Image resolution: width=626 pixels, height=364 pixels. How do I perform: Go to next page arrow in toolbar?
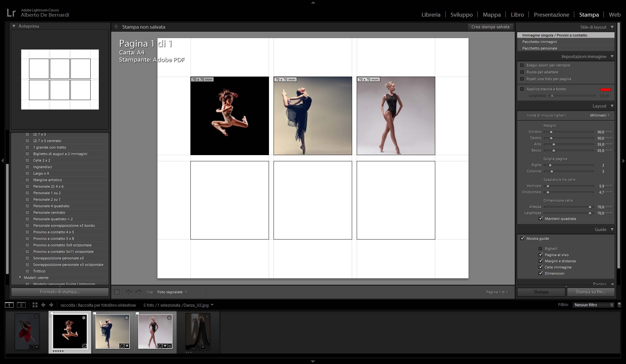point(139,292)
